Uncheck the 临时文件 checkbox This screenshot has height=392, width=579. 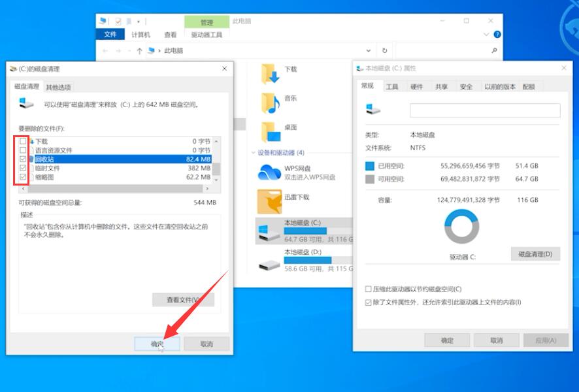click(23, 168)
